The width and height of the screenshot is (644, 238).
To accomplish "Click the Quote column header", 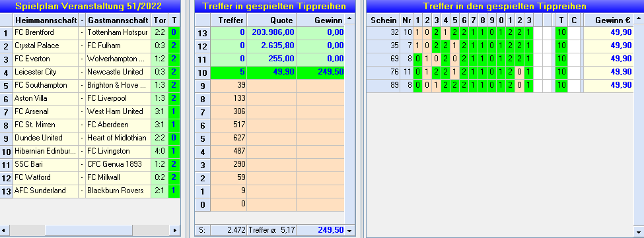I will (271, 20).
